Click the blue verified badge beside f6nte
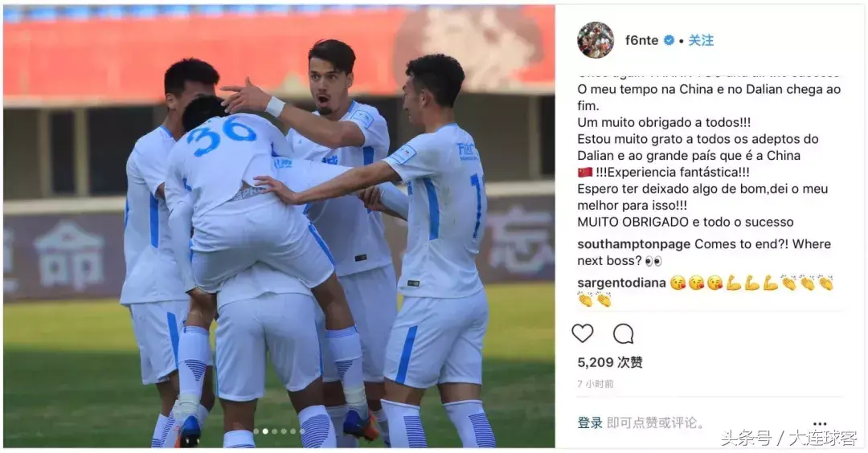 [x=669, y=40]
